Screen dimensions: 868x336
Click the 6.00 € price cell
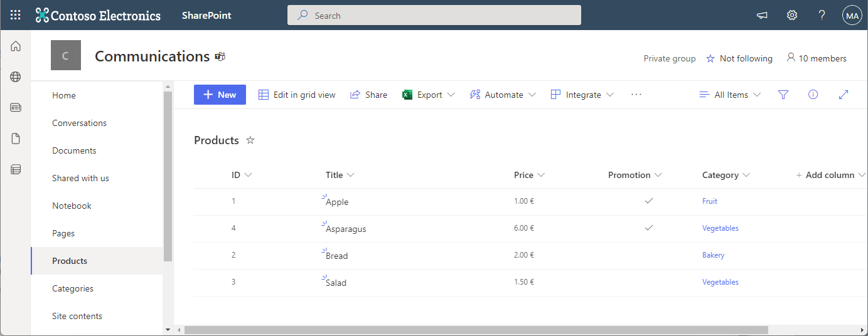(x=524, y=228)
